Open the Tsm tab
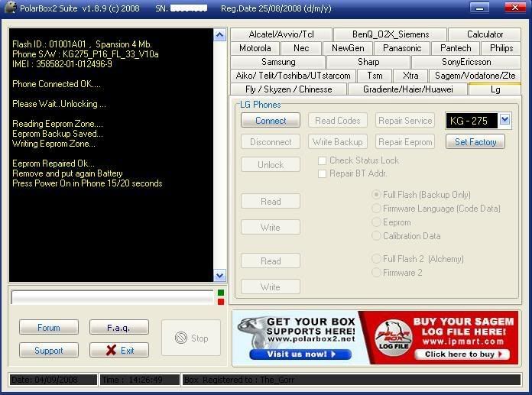Image resolution: width=532 pixels, height=395 pixels. [375, 76]
